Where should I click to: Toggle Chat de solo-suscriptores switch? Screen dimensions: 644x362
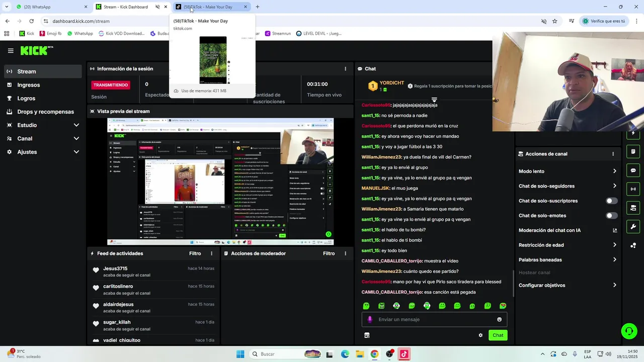611,201
